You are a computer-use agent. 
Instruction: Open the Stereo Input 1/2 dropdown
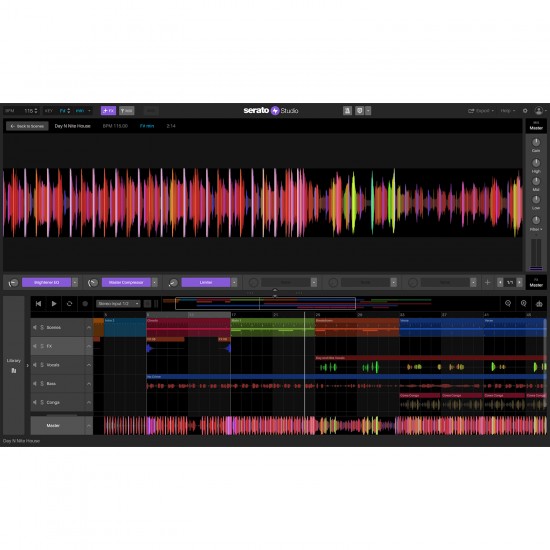[118, 304]
